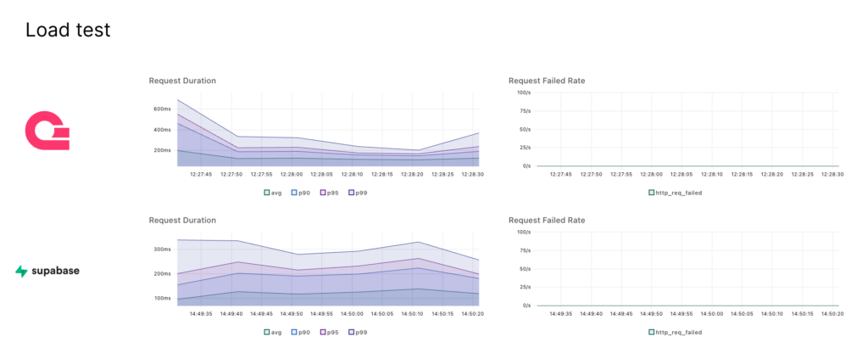Click the Supabase lightning bolt logo
Image resolution: width=868 pixels, height=342 pixels.
pos(21,272)
